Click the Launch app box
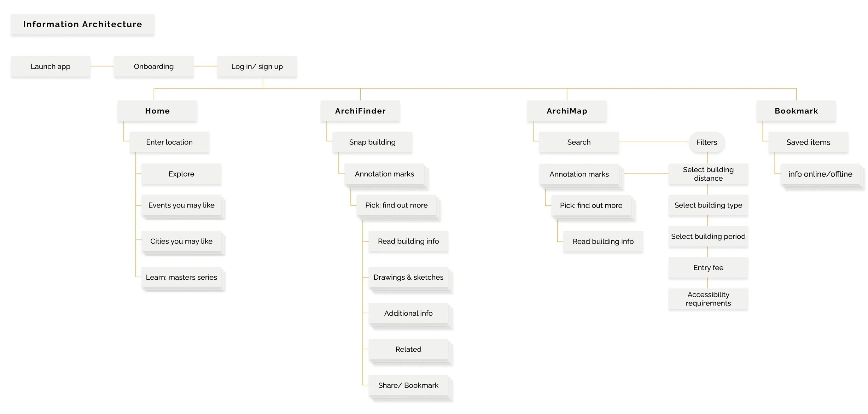The height and width of the screenshot is (414, 868). coord(51,66)
